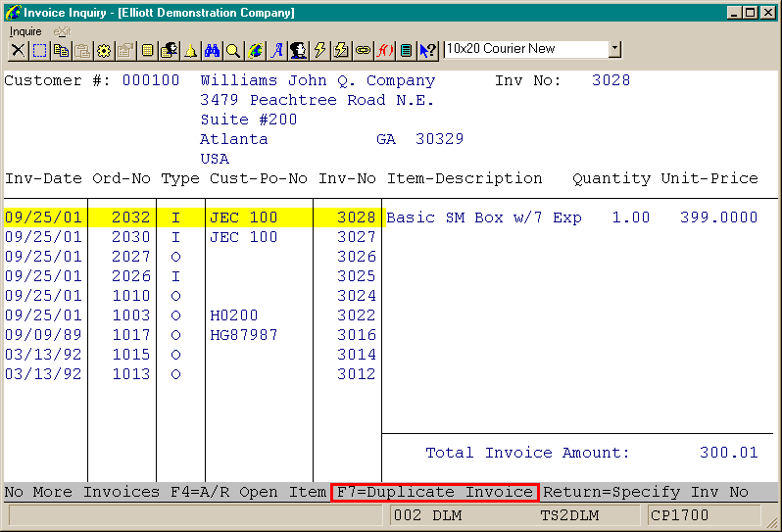This screenshot has height=532, width=782.
Task: Click total invoice amount 300.01
Action: coord(728,453)
